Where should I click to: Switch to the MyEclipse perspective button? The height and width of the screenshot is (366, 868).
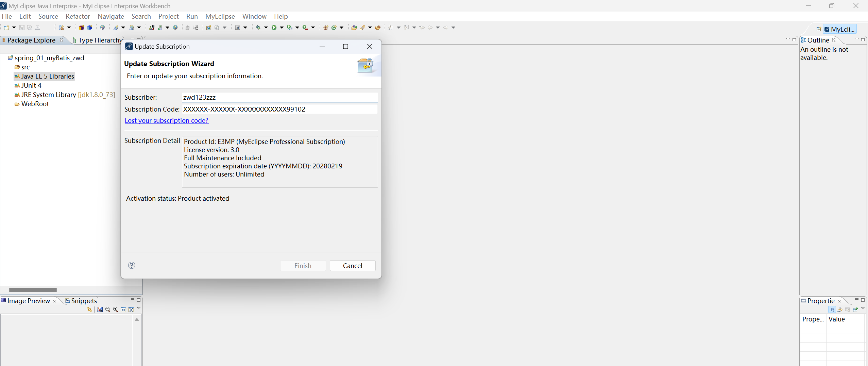pyautogui.click(x=839, y=29)
